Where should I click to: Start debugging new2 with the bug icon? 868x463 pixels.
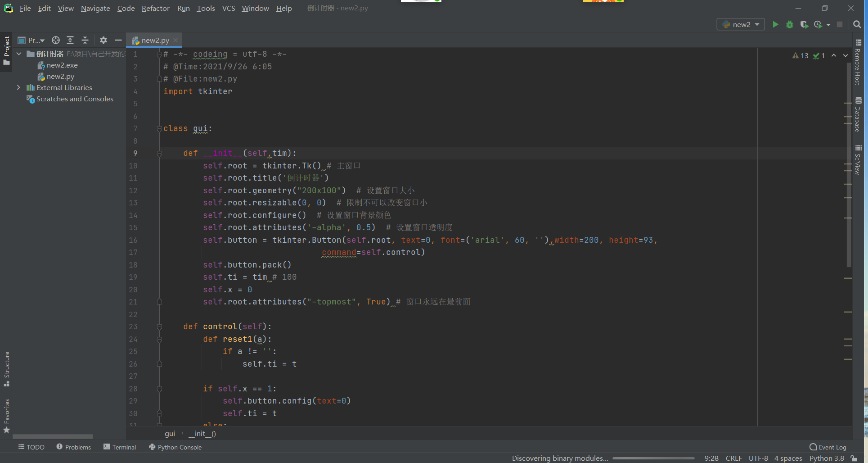pos(790,24)
